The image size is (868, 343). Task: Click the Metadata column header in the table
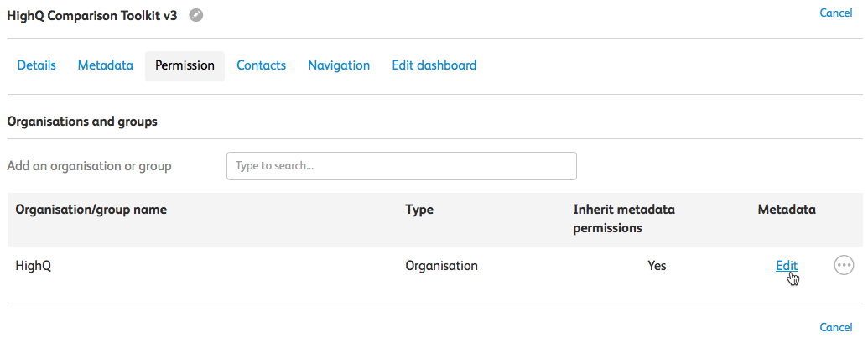point(787,210)
